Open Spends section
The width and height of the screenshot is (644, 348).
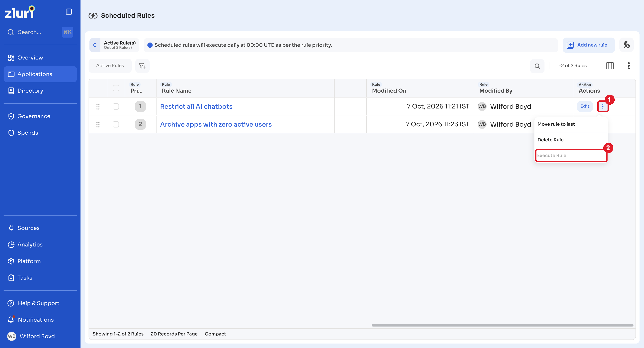(x=40, y=133)
